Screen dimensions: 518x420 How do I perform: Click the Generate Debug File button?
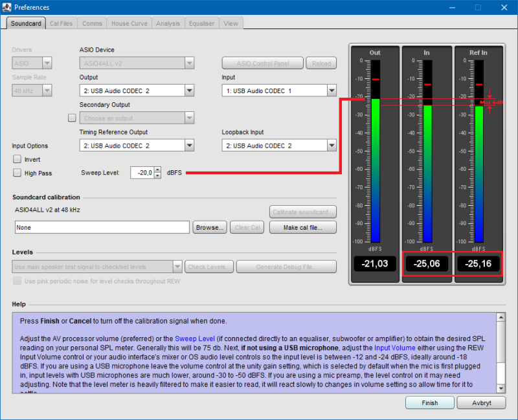pos(286,267)
